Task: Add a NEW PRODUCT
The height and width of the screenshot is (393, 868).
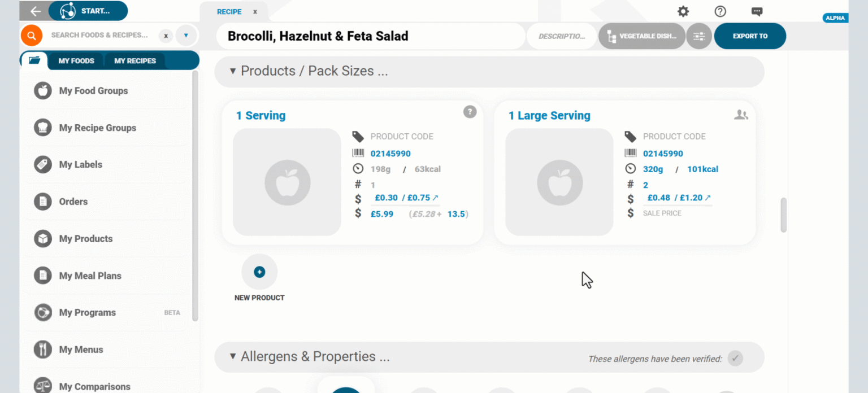Action: 259,272
